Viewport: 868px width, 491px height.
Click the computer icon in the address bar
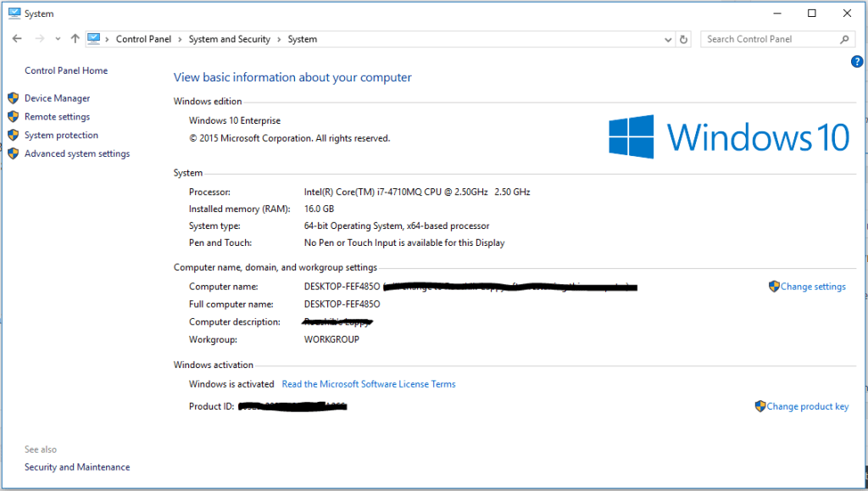pos(94,39)
